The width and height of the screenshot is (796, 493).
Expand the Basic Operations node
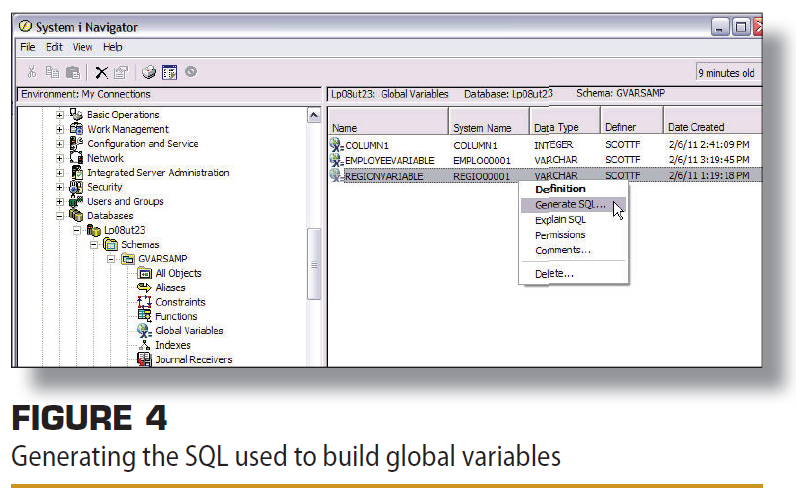click(59, 115)
